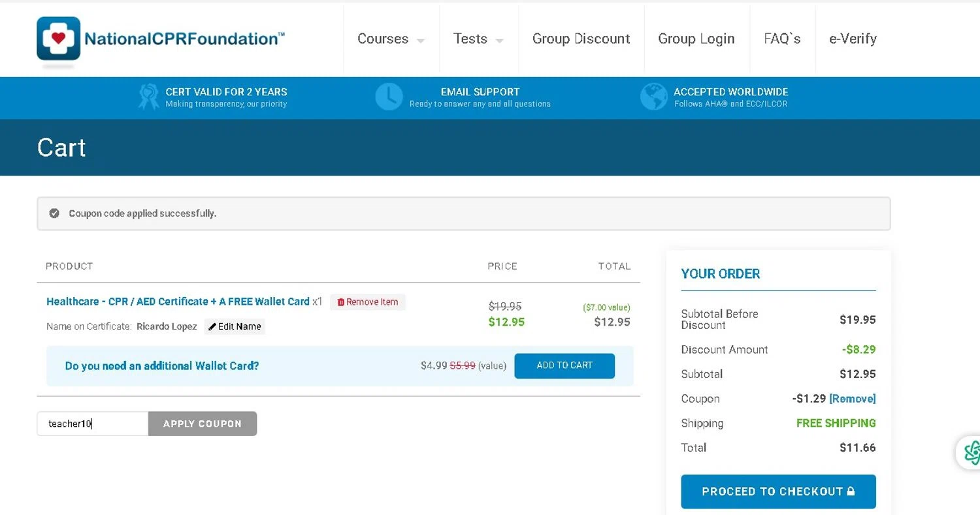Click the coupon success checkmark icon
The image size is (980, 515).
click(x=54, y=213)
